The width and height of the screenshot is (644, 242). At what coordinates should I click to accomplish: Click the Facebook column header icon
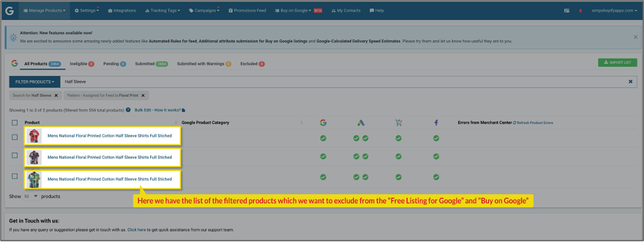(x=435, y=122)
